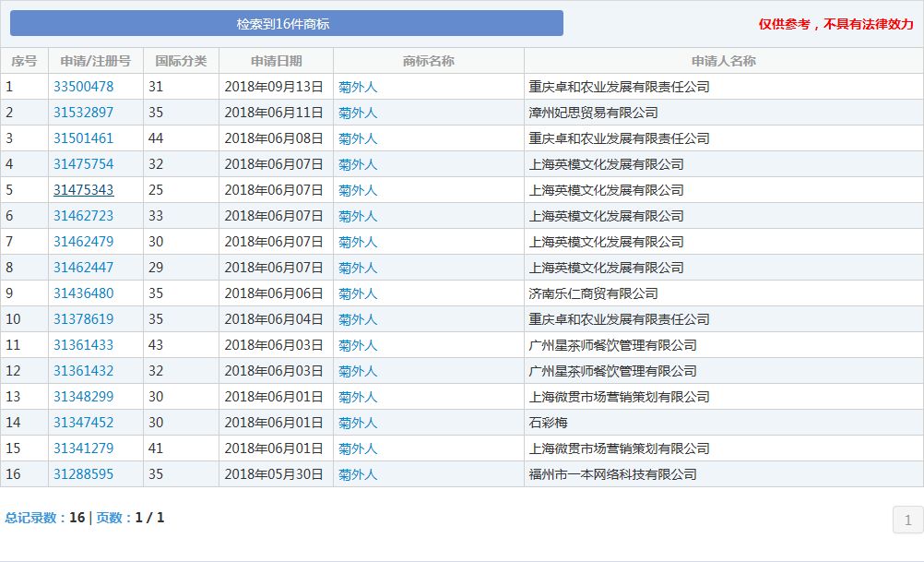Click the 申请人名称 column header
The height and width of the screenshot is (562, 924).
(724, 61)
